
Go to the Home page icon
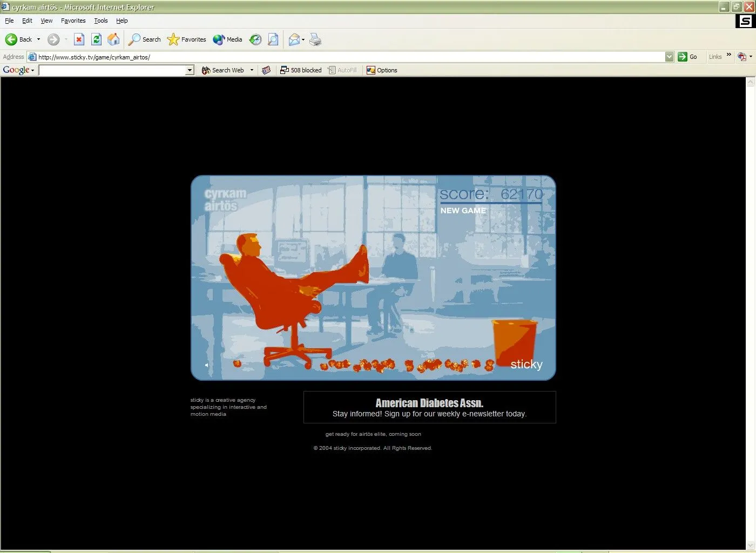pyautogui.click(x=113, y=39)
